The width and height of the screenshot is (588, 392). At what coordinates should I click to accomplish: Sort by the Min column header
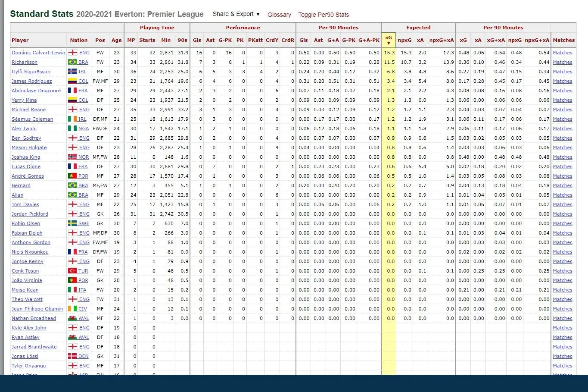click(x=166, y=40)
